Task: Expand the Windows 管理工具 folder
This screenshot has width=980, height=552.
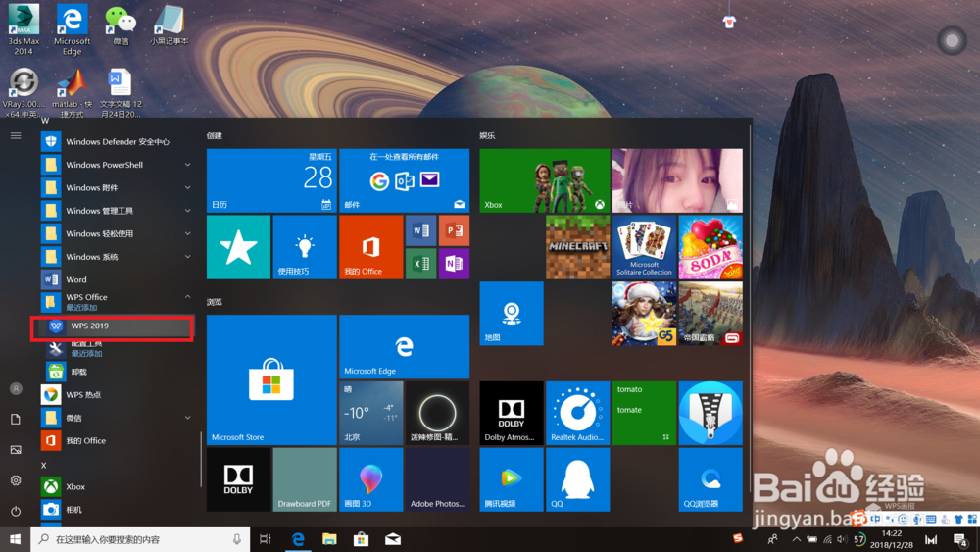Action: click(118, 211)
